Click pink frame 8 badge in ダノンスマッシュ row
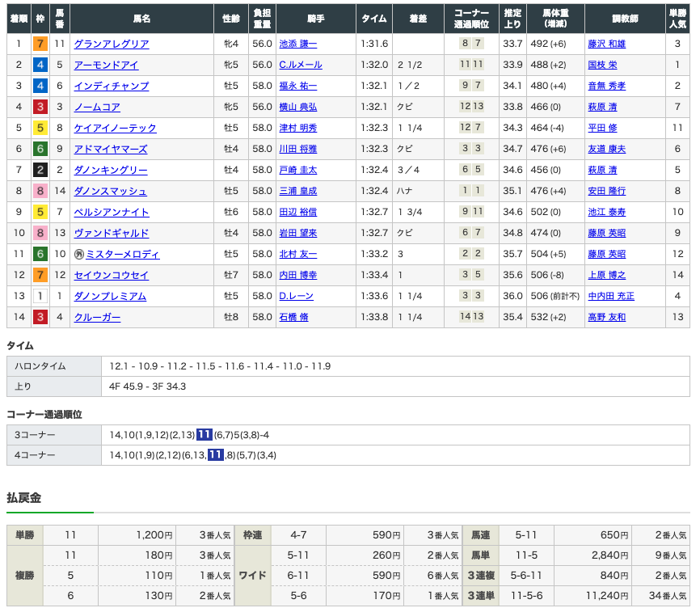The image size is (700, 608). click(x=40, y=191)
